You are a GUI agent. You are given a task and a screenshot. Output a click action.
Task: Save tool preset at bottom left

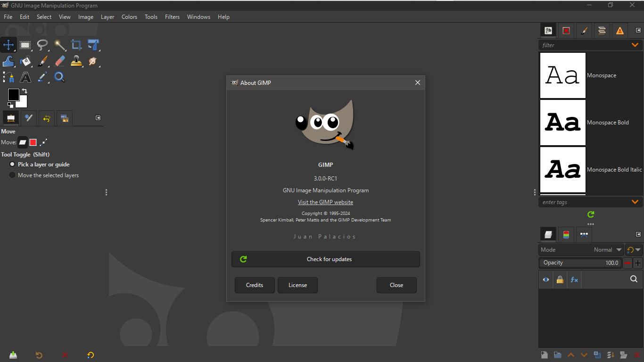13,355
